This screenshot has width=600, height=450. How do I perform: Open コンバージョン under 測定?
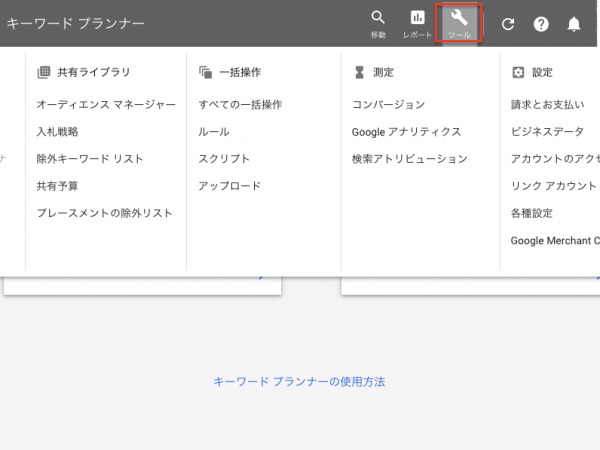click(x=388, y=104)
